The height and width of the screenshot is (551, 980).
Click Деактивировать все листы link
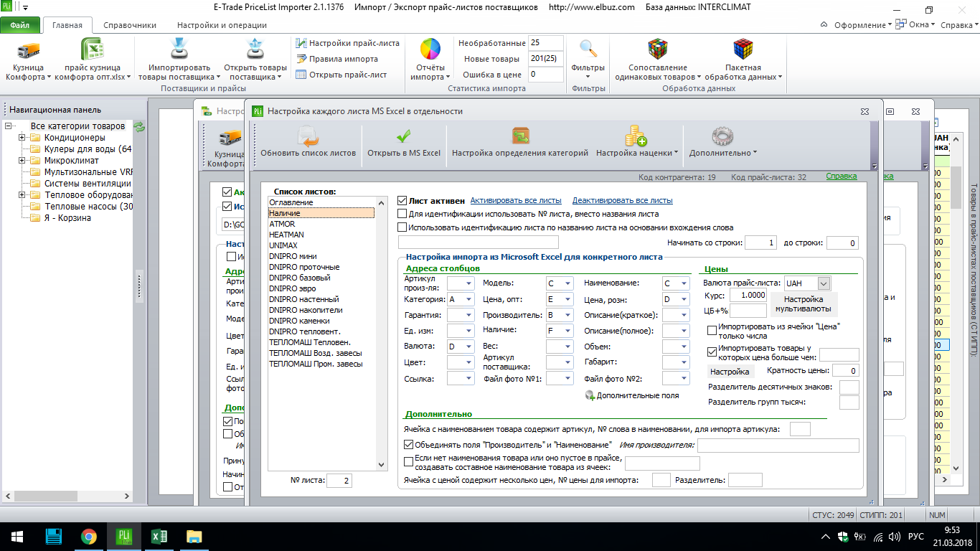(622, 201)
